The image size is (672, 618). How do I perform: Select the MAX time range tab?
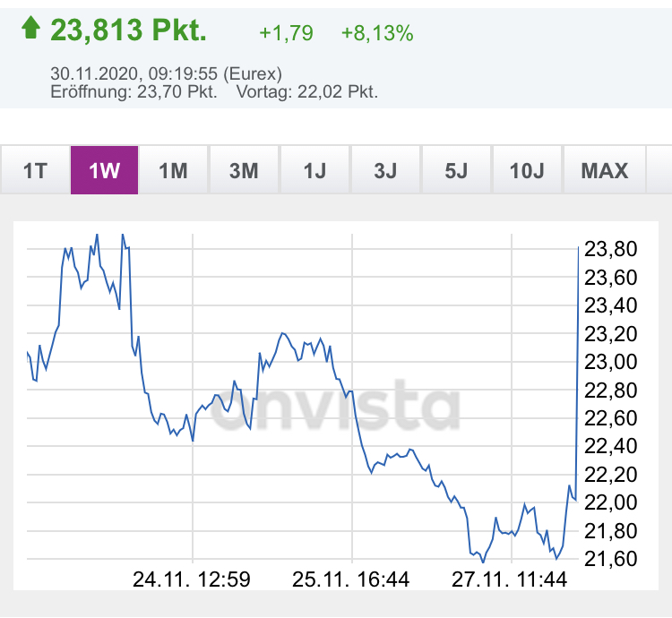click(x=605, y=170)
